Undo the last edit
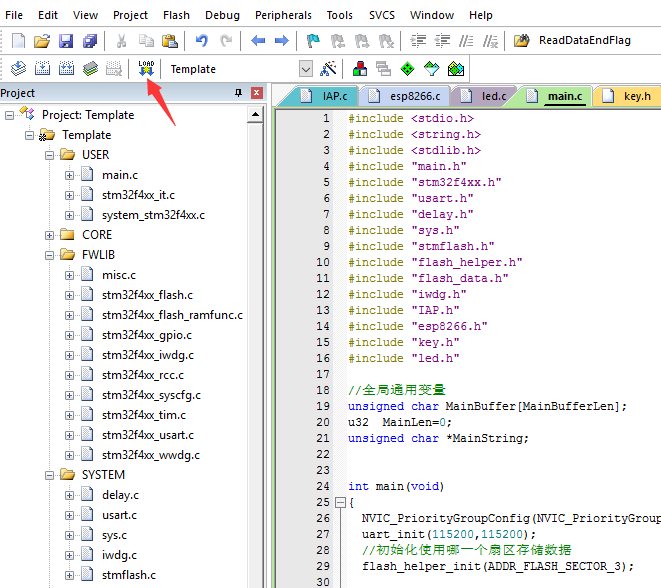This screenshot has height=588, width=661. (x=202, y=41)
